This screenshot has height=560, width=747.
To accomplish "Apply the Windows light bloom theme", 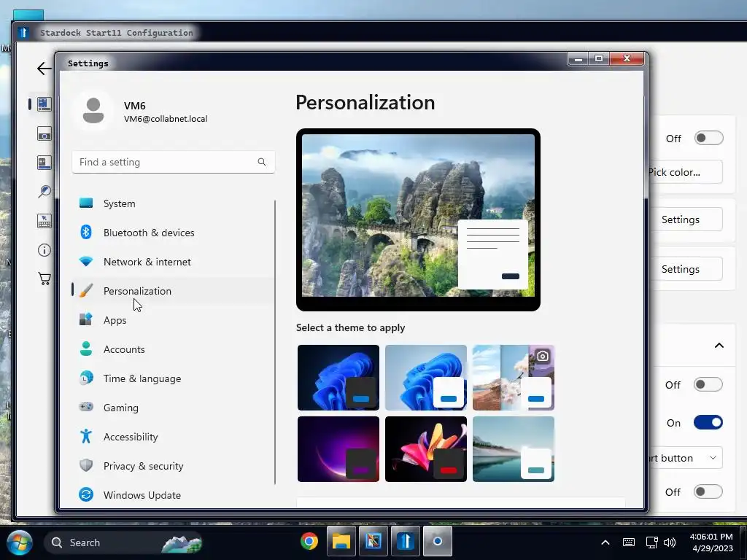I will tap(426, 378).
